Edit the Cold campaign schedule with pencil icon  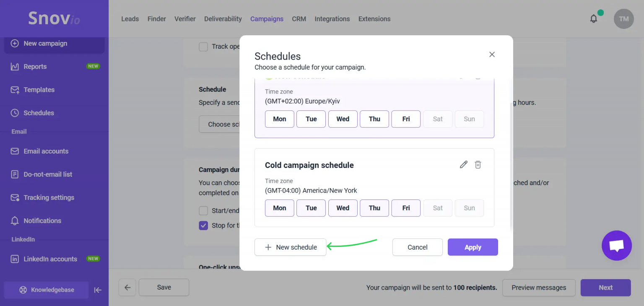pyautogui.click(x=463, y=165)
